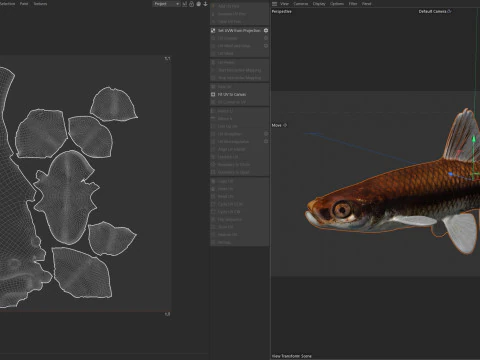Click the Boundary to Circle icon
This screenshot has height=360, width=480.
(x=213, y=165)
